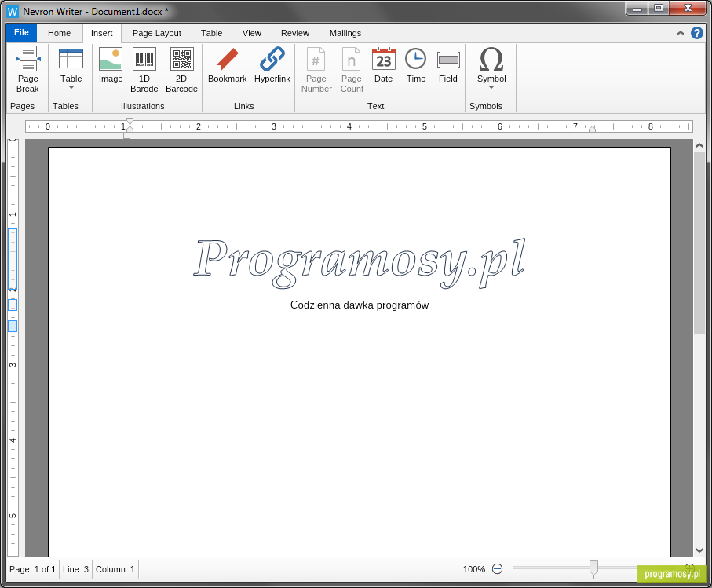Click the zoom out minus button
Screen dimensions: 712x588
(497, 569)
